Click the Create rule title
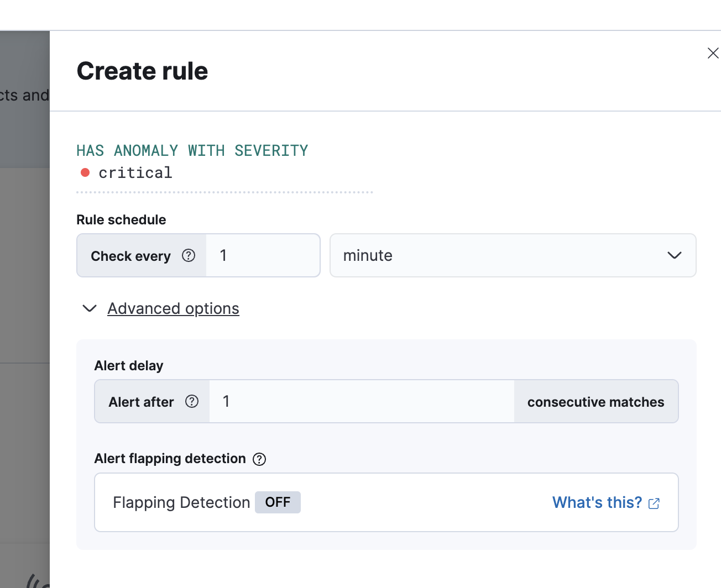This screenshot has height=588, width=721. tap(142, 71)
